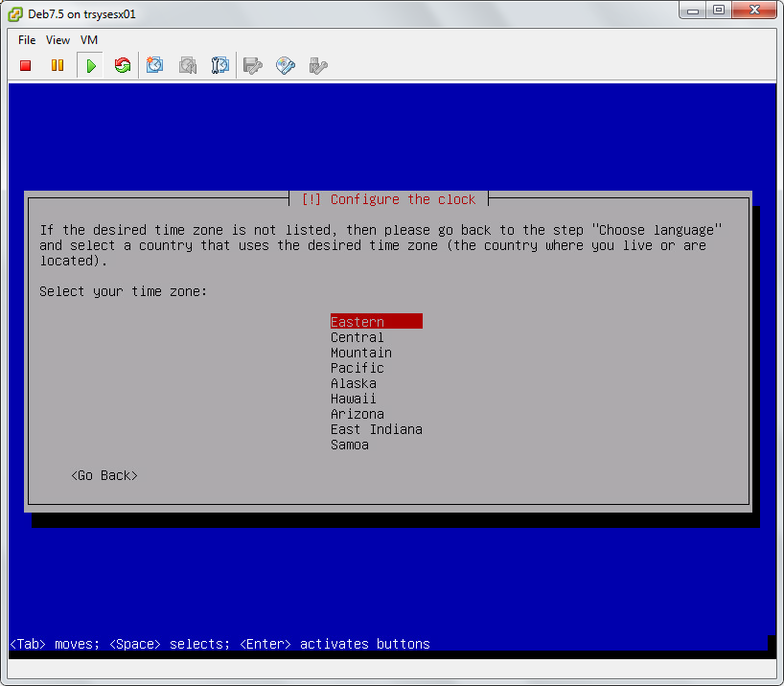The image size is (784, 686).
Task: Click the CD/DVD drive connect icon
Action: (x=286, y=65)
